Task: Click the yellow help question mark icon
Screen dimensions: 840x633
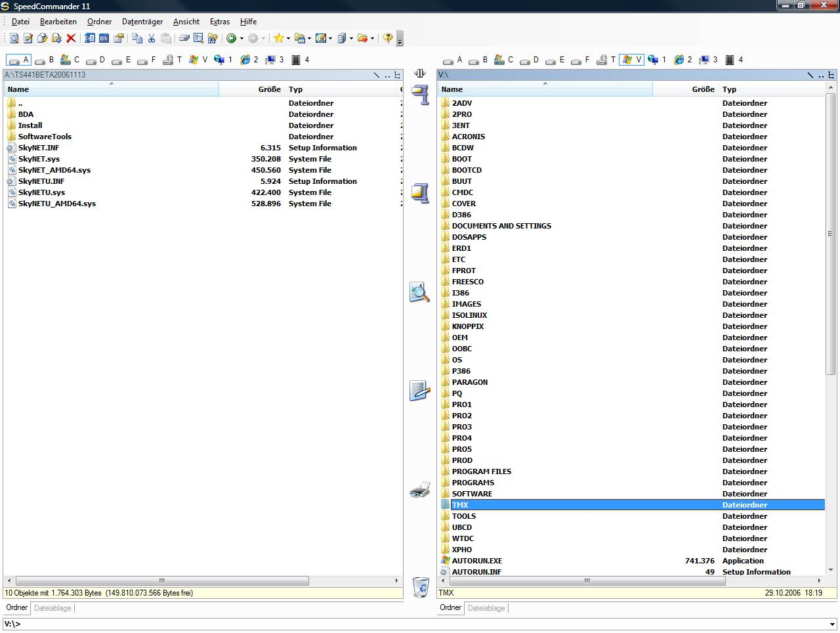Action: click(388, 39)
